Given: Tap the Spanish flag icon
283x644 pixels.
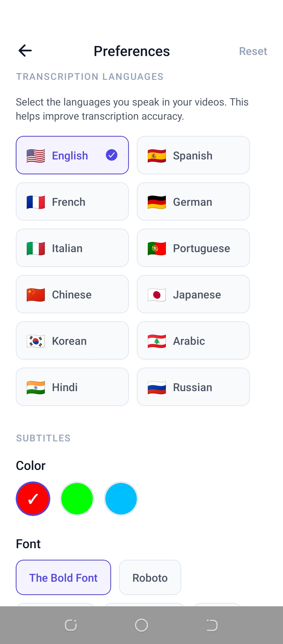Looking at the screenshot, I should (x=156, y=155).
